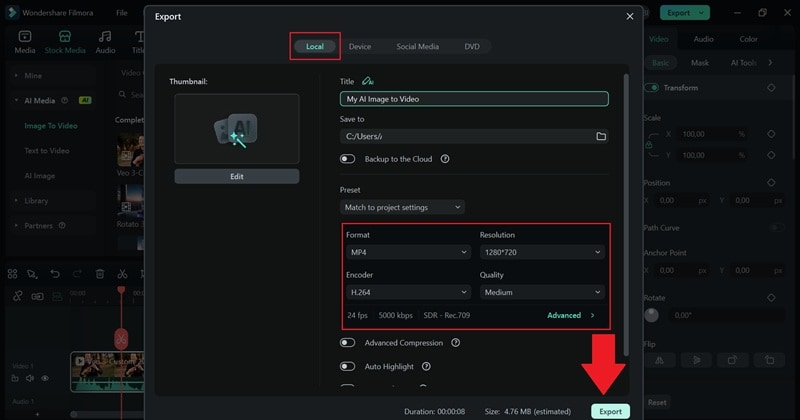Switch to the Audio properties tab

(x=703, y=39)
